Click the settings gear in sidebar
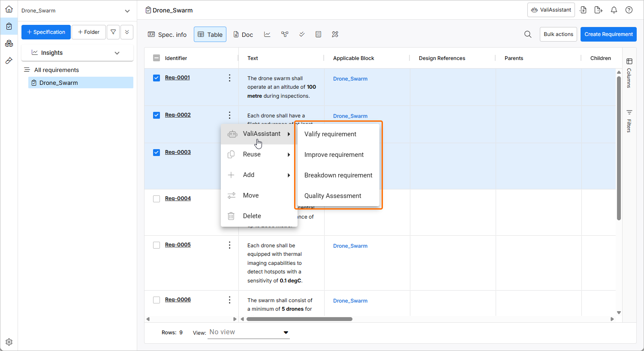The width and height of the screenshot is (644, 351). 9,342
